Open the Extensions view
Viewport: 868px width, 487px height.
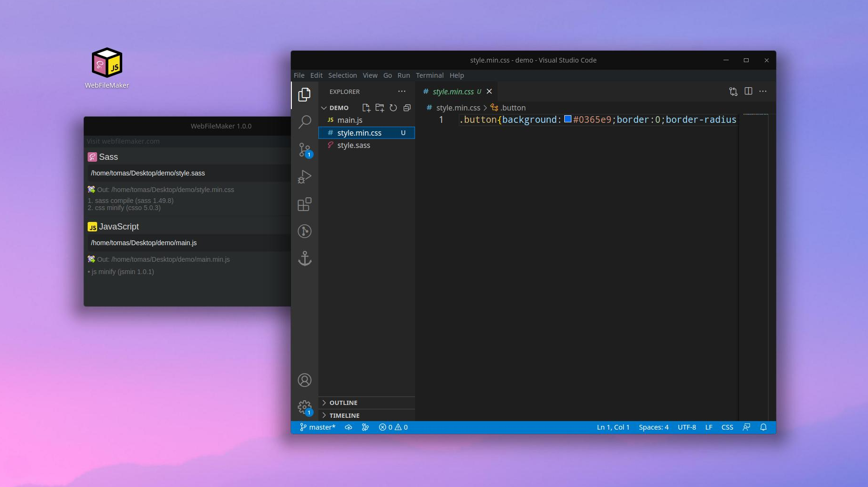pos(305,204)
